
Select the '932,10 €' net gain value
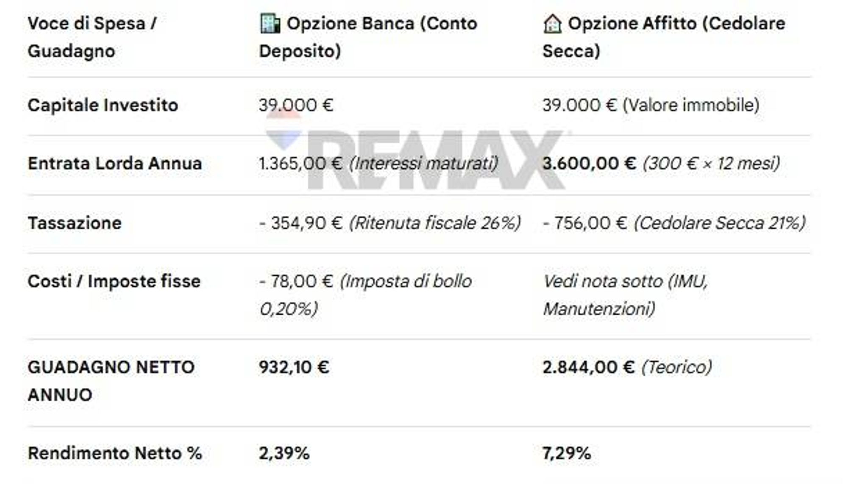(294, 367)
